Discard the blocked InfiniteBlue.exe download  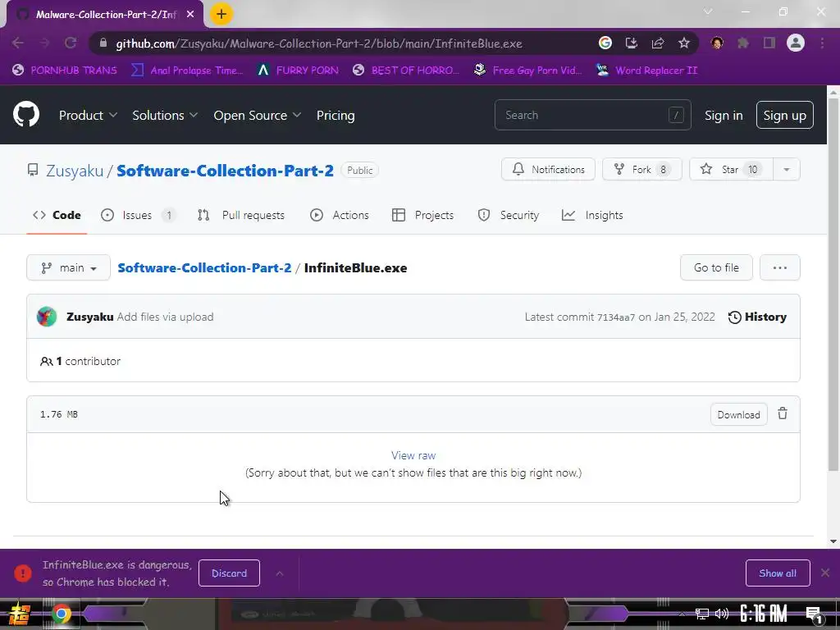tap(230, 573)
